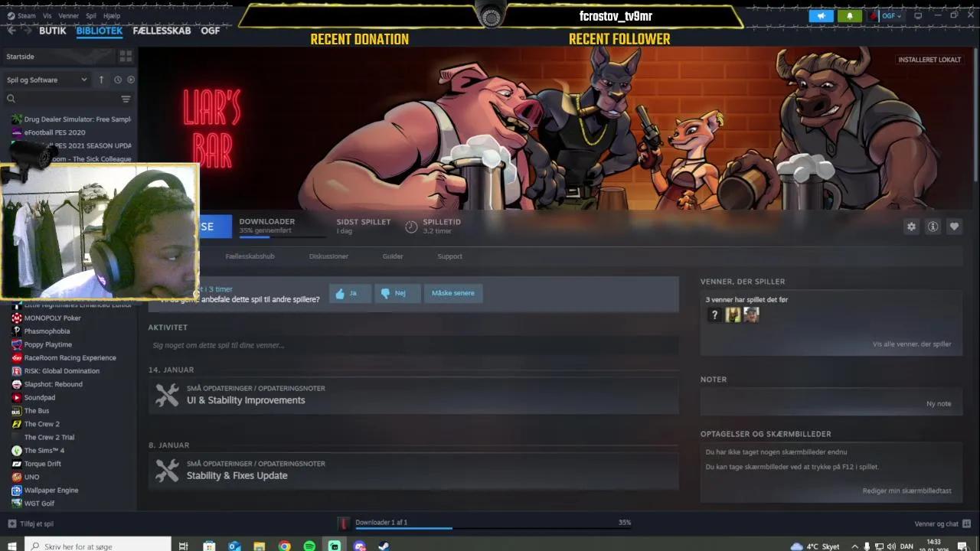This screenshot has width=980, height=551.
Task: Switch library to grid collections view
Action: 126,57
